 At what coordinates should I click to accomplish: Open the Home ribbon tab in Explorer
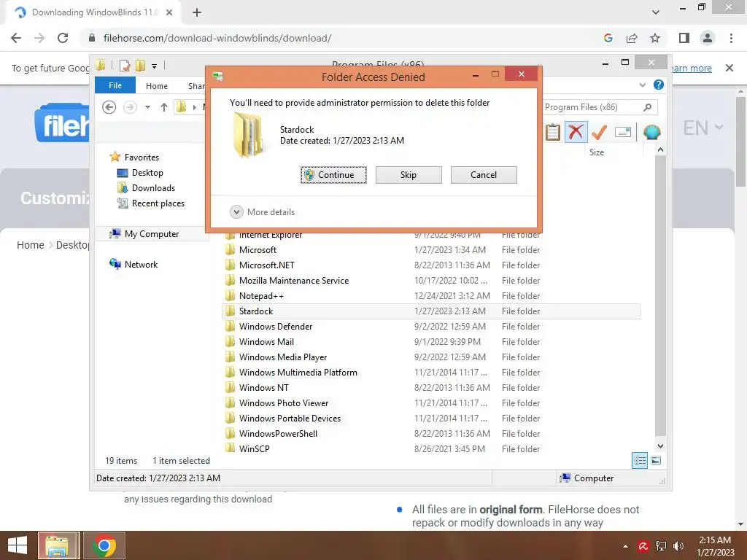point(157,86)
